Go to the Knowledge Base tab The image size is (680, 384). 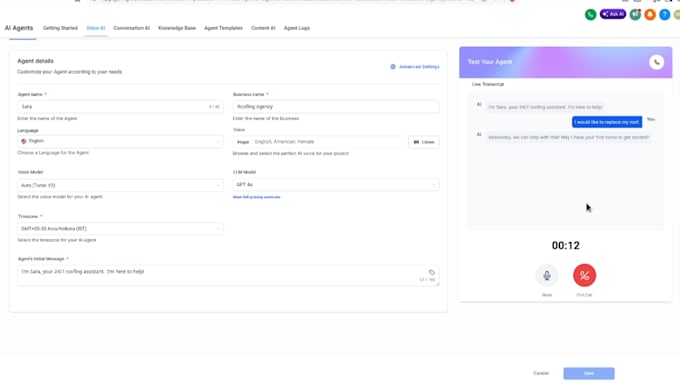point(177,28)
